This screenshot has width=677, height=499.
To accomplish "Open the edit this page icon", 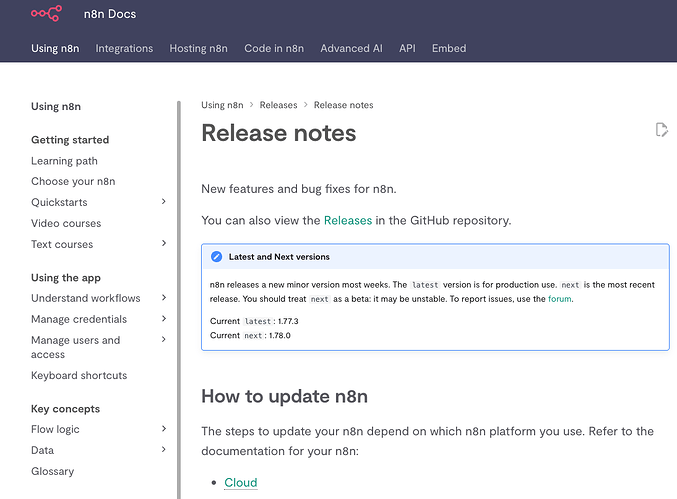I will [x=661, y=129].
